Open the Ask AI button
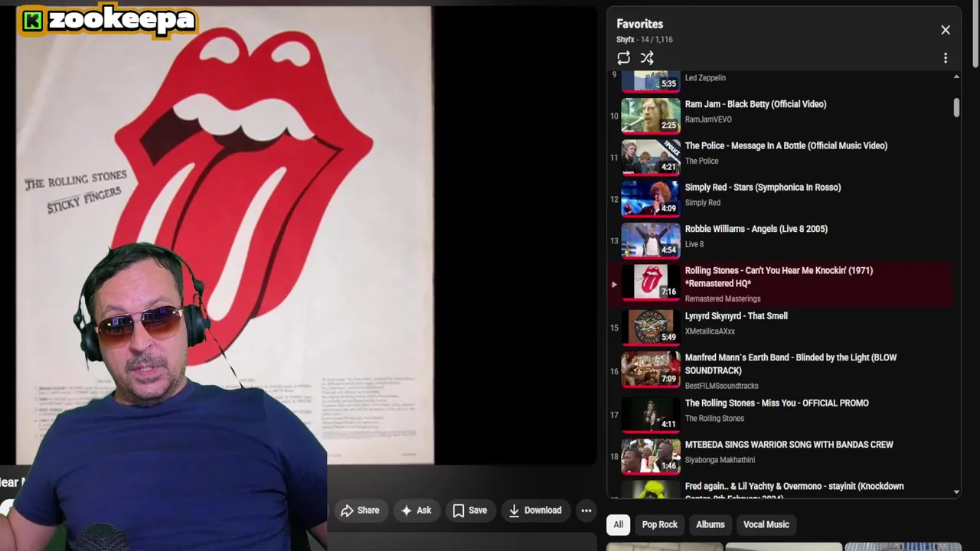The height and width of the screenshot is (551, 980). [416, 510]
